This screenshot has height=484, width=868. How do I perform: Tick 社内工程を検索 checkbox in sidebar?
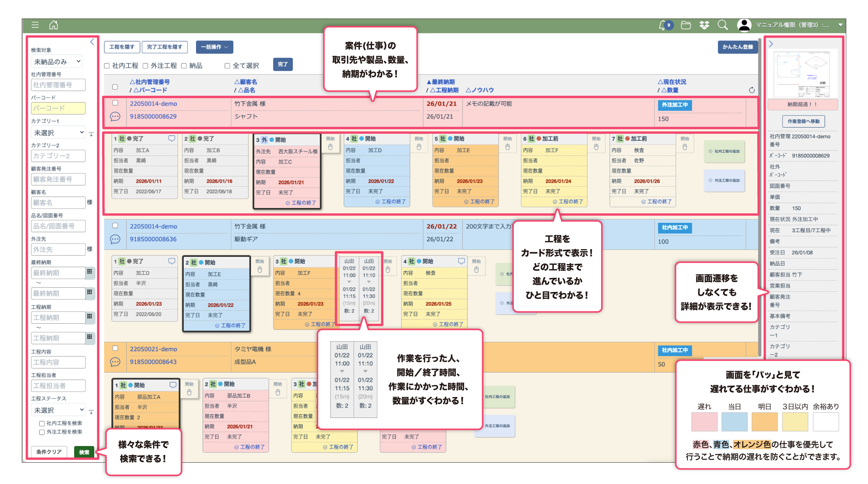[x=42, y=423]
